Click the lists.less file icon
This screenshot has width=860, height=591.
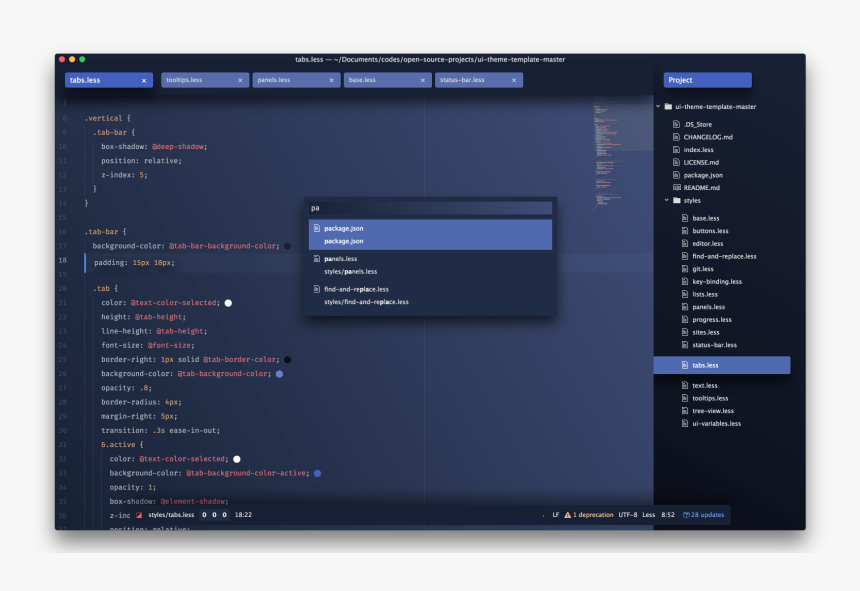click(x=685, y=294)
